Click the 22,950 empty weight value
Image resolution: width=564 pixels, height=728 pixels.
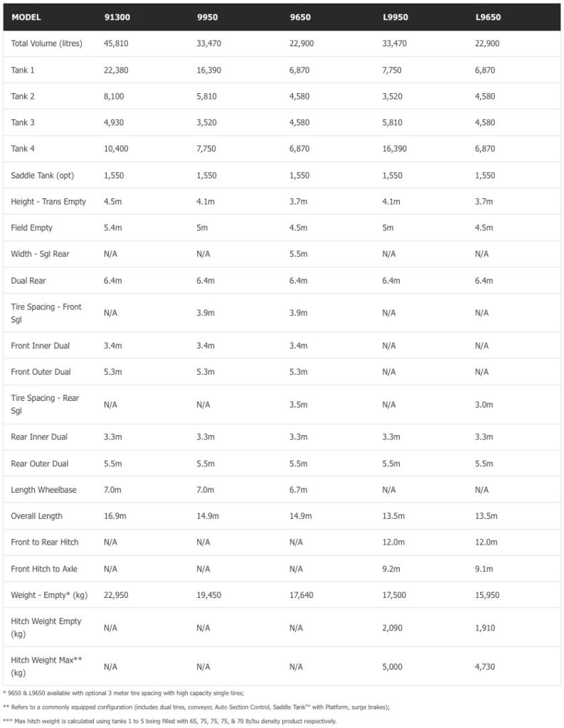tap(117, 595)
